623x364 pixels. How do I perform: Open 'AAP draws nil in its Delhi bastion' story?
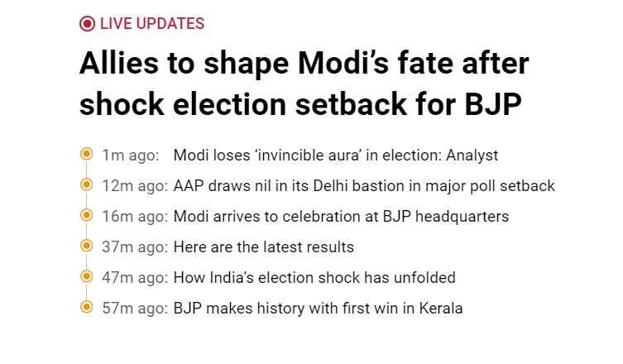pyautogui.click(x=364, y=186)
